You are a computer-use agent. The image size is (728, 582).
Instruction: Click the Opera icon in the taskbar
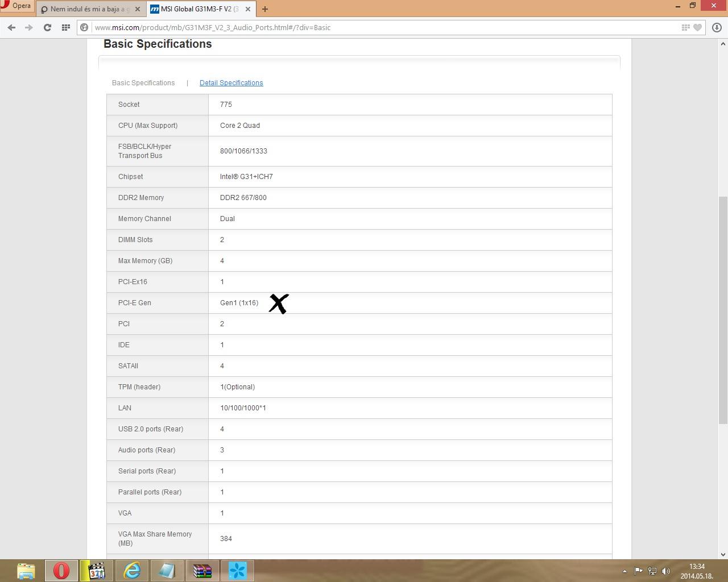point(61,571)
